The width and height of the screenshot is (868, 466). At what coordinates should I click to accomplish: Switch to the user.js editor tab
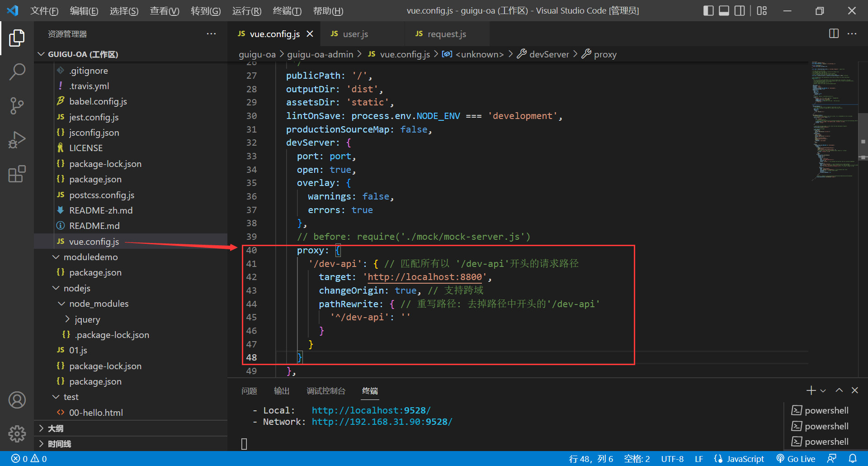[x=355, y=34]
